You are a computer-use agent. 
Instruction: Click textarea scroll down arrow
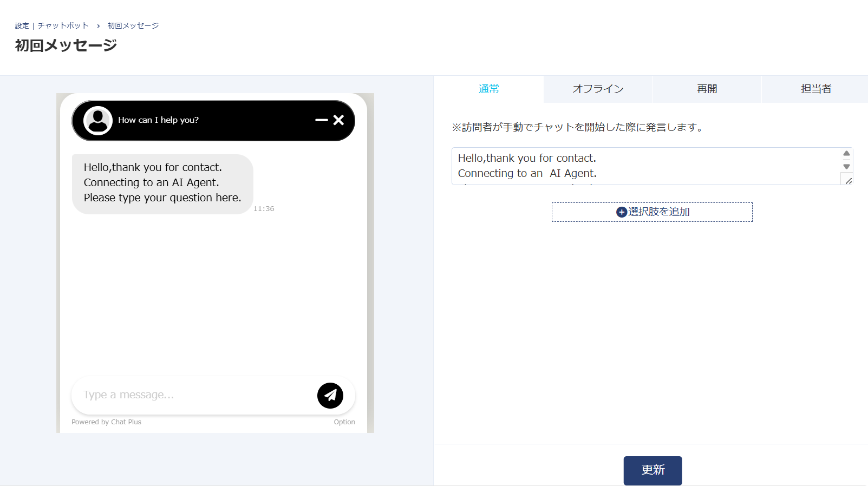coord(846,167)
